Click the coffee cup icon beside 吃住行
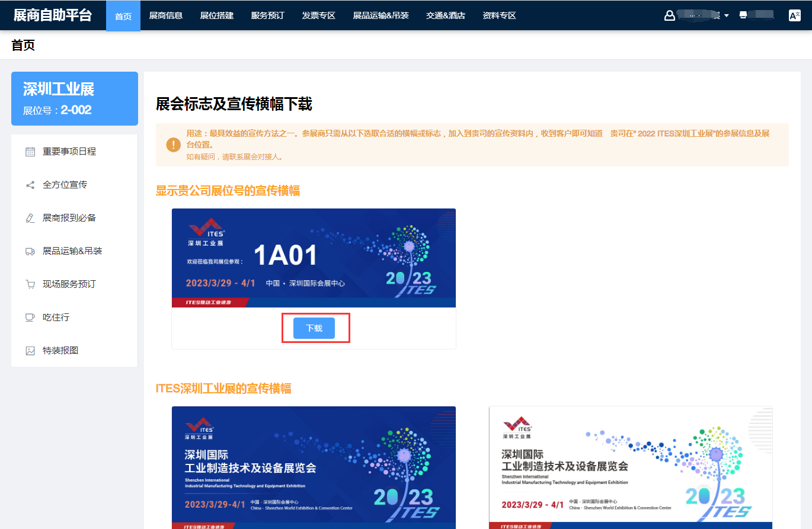 tap(30, 318)
